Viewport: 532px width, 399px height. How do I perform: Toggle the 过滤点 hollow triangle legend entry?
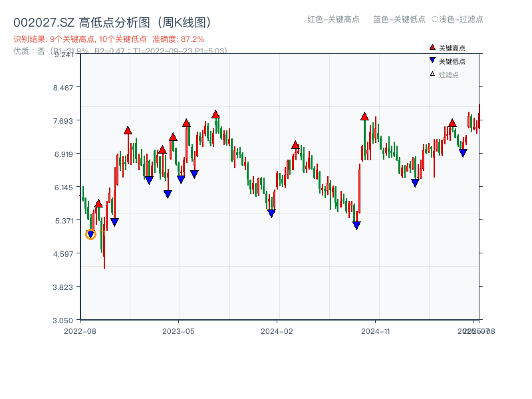click(444, 74)
